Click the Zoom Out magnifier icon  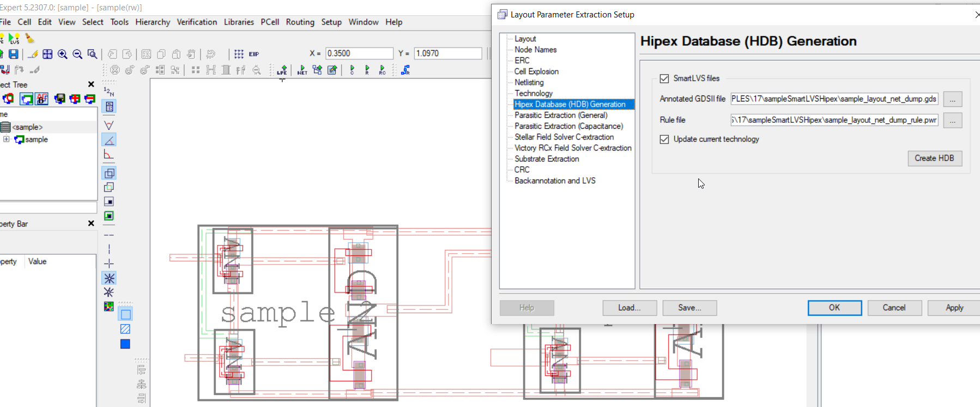[77, 54]
